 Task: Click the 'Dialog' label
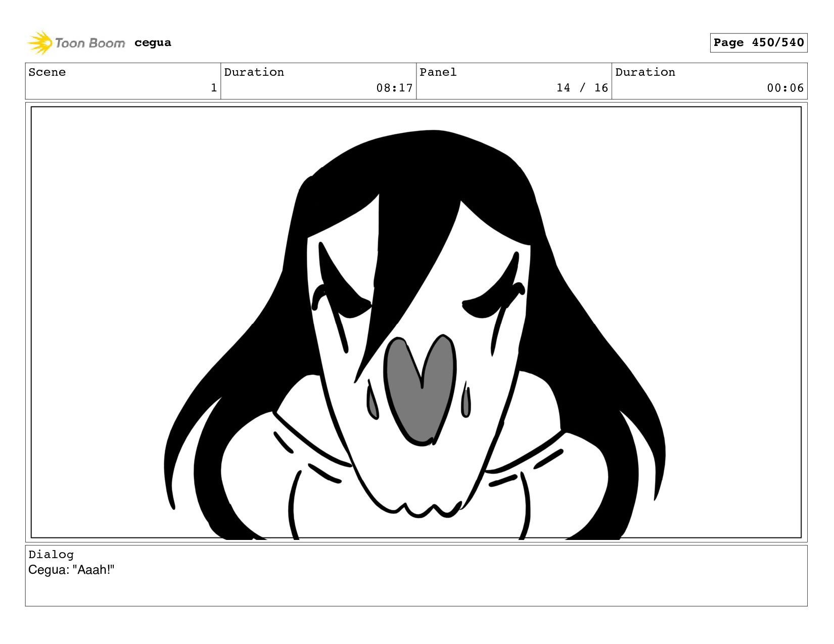51,555
